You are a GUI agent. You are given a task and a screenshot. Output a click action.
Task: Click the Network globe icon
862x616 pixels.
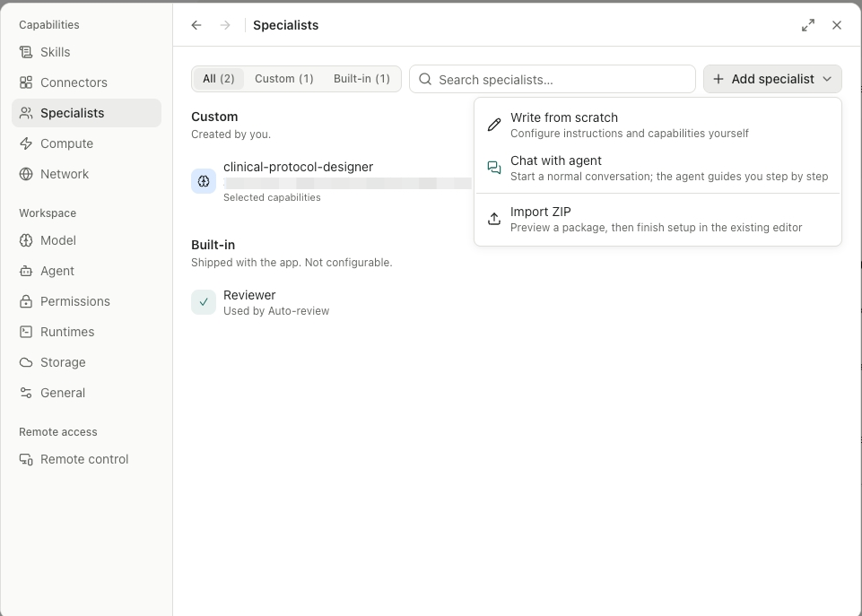[26, 174]
